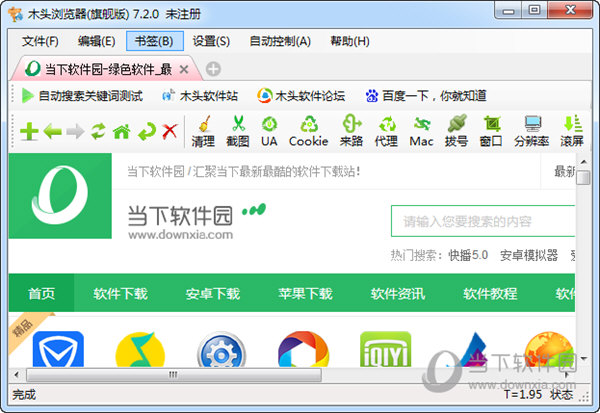Refresh page with the green circular arrows
The height and width of the screenshot is (413, 600).
[x=98, y=131]
